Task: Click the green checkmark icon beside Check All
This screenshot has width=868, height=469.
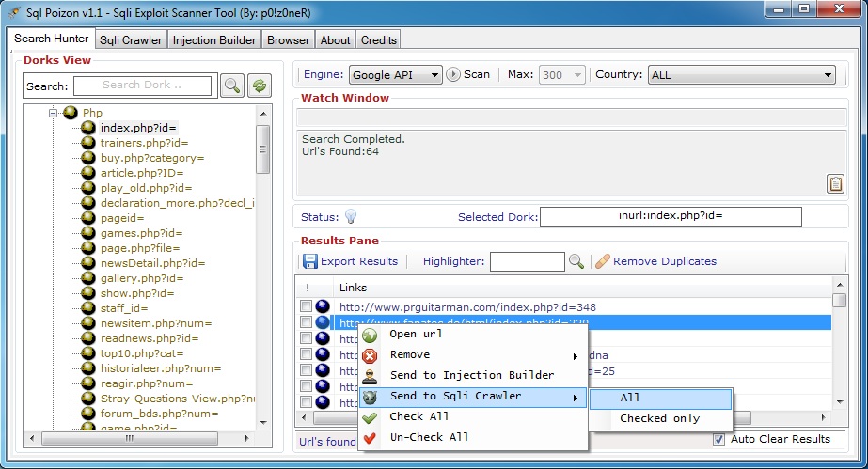Action: coord(370,417)
